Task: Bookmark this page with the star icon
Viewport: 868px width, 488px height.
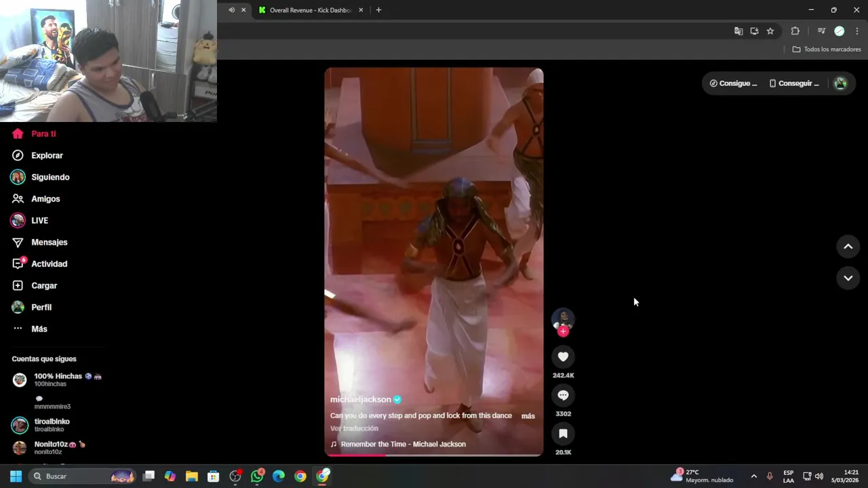Action: pyautogui.click(x=770, y=31)
